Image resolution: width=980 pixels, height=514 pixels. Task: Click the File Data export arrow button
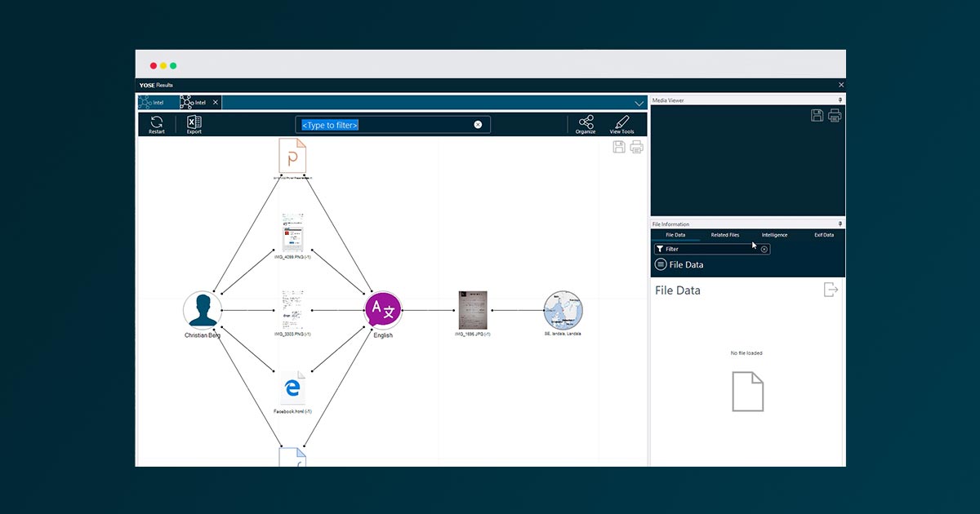[831, 290]
